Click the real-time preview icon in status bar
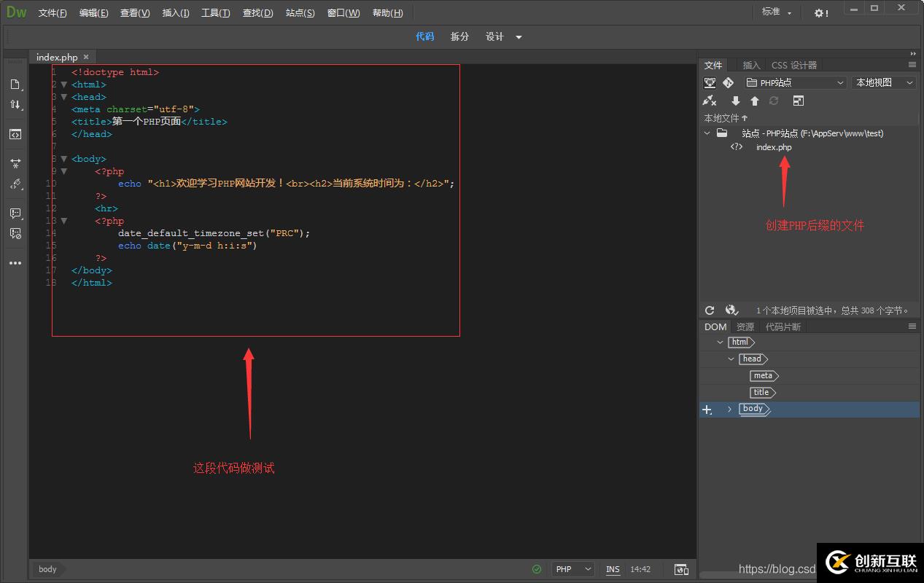The height and width of the screenshot is (583, 924). 681,569
